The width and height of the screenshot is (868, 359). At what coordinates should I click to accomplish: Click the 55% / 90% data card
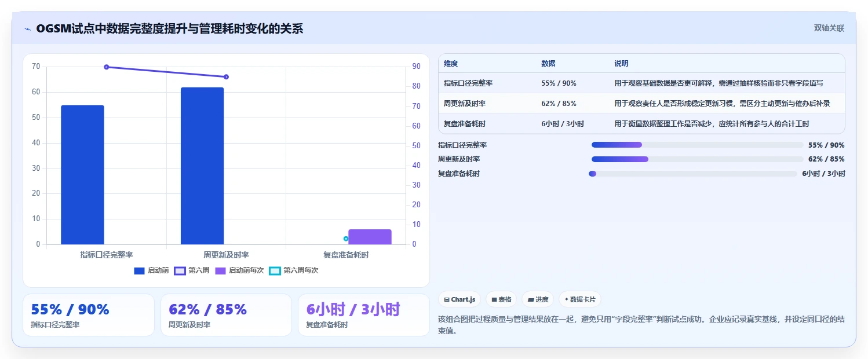click(89, 315)
